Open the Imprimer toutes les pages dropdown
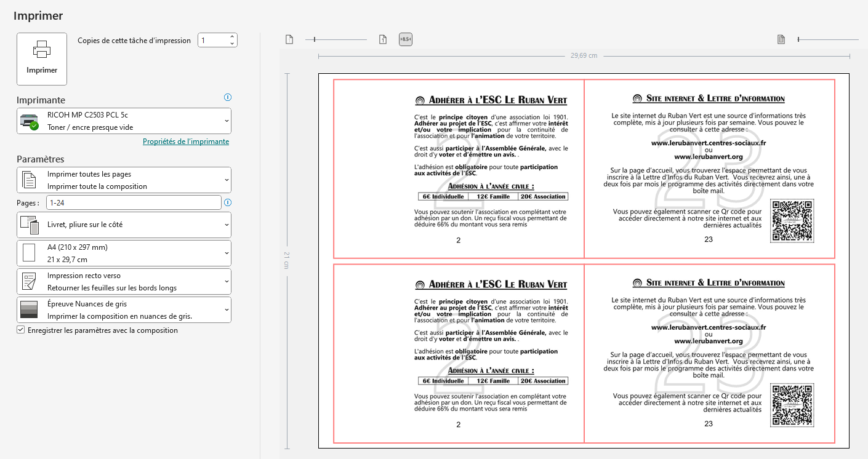 [124, 180]
